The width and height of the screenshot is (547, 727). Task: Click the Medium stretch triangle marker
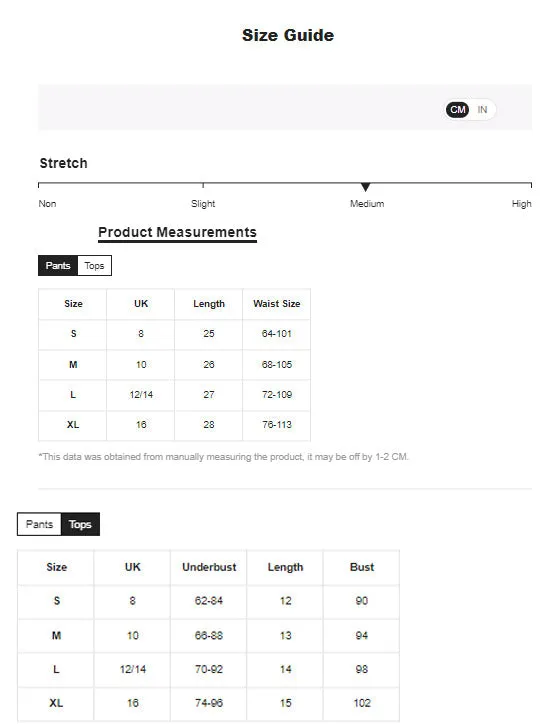point(365,187)
